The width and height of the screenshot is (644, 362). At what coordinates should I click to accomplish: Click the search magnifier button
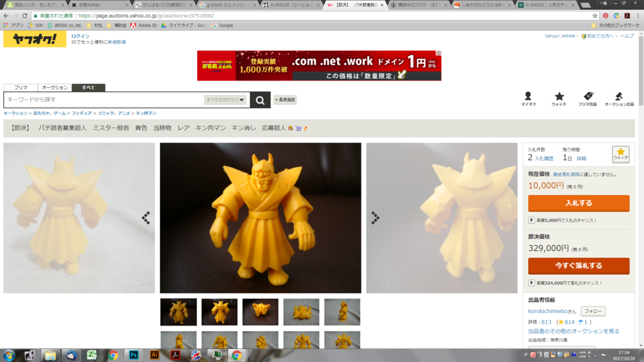click(x=260, y=100)
